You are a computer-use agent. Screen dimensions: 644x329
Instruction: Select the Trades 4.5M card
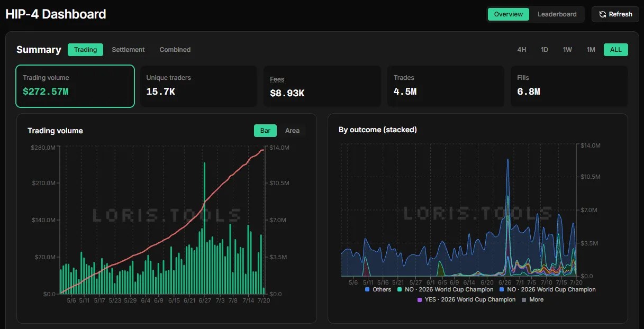coord(446,86)
